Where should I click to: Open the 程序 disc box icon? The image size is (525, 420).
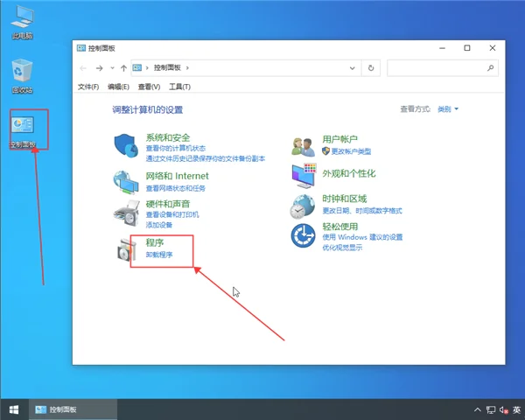tap(127, 249)
